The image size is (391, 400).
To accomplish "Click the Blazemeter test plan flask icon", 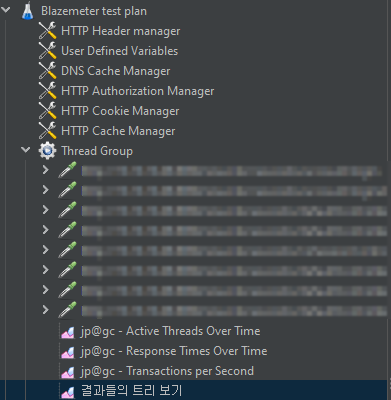I will click(x=28, y=11).
